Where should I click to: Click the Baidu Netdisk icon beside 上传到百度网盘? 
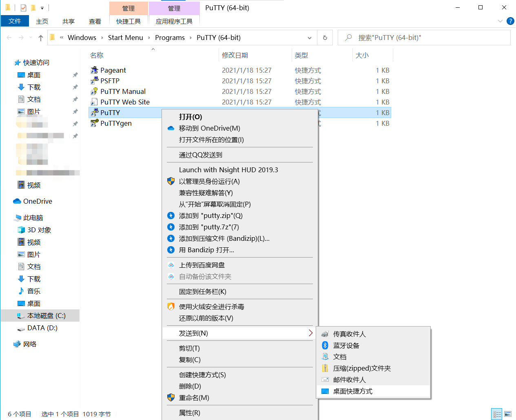pyautogui.click(x=171, y=265)
